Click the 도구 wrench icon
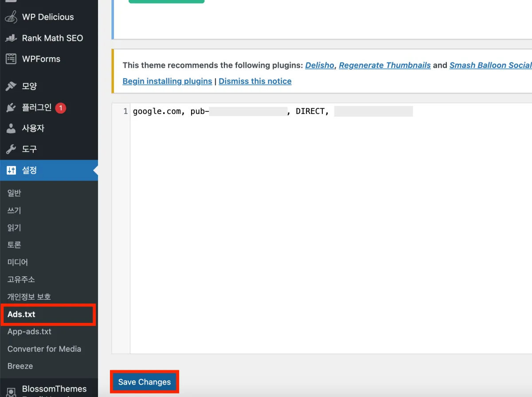Viewport: 532px width, 397px height. tap(11, 149)
